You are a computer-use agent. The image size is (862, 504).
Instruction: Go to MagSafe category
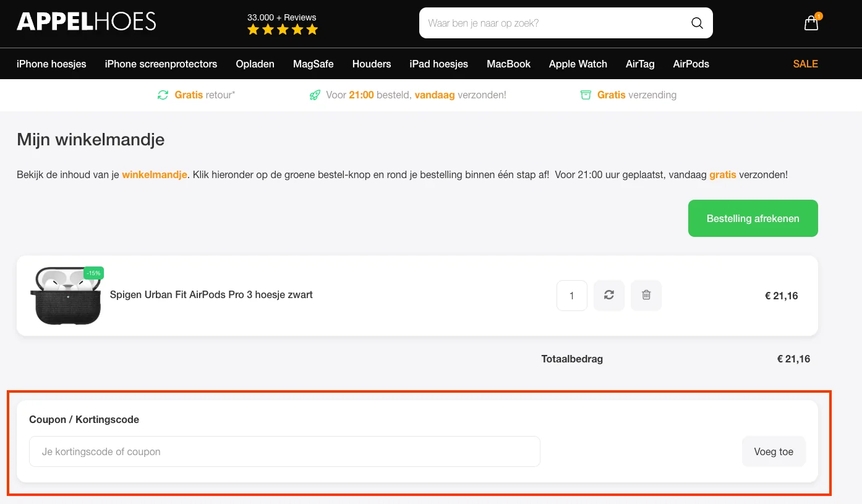[x=313, y=64]
